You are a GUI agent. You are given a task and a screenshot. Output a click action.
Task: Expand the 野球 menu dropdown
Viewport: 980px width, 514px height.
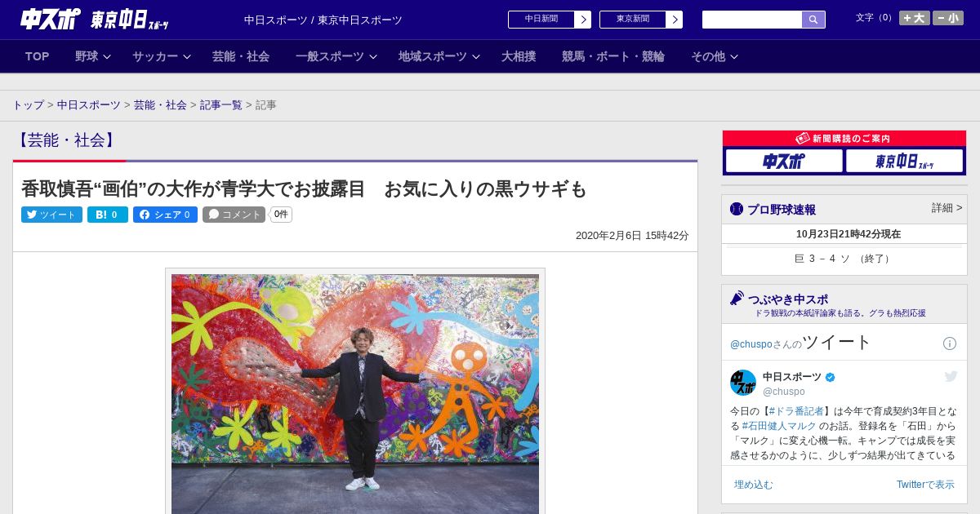click(x=91, y=56)
